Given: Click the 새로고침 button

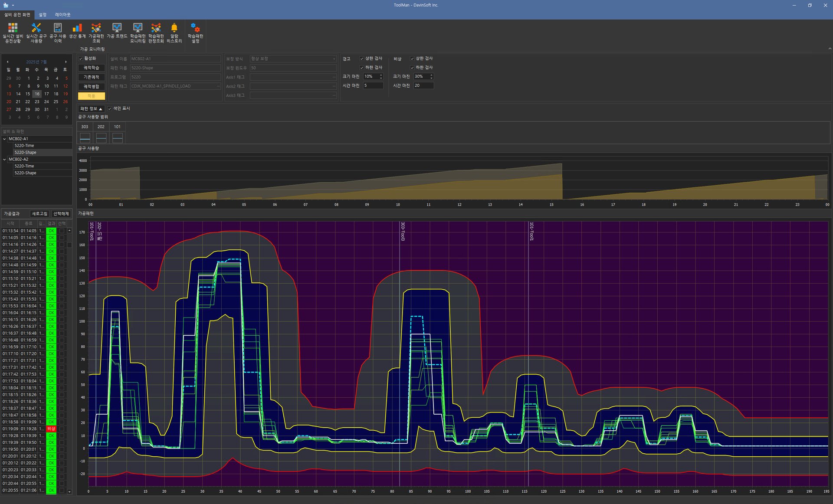Looking at the screenshot, I should (39, 214).
